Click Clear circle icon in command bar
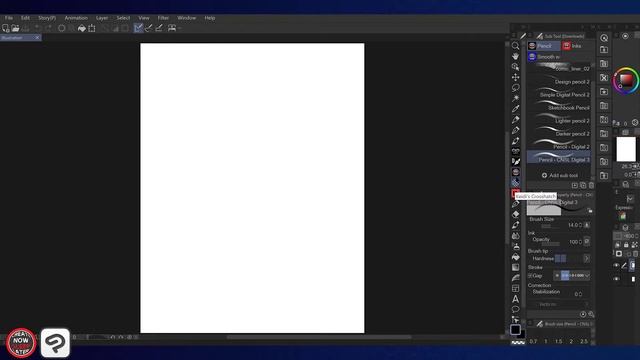Screen dimensions: 640x360 tap(62, 28)
